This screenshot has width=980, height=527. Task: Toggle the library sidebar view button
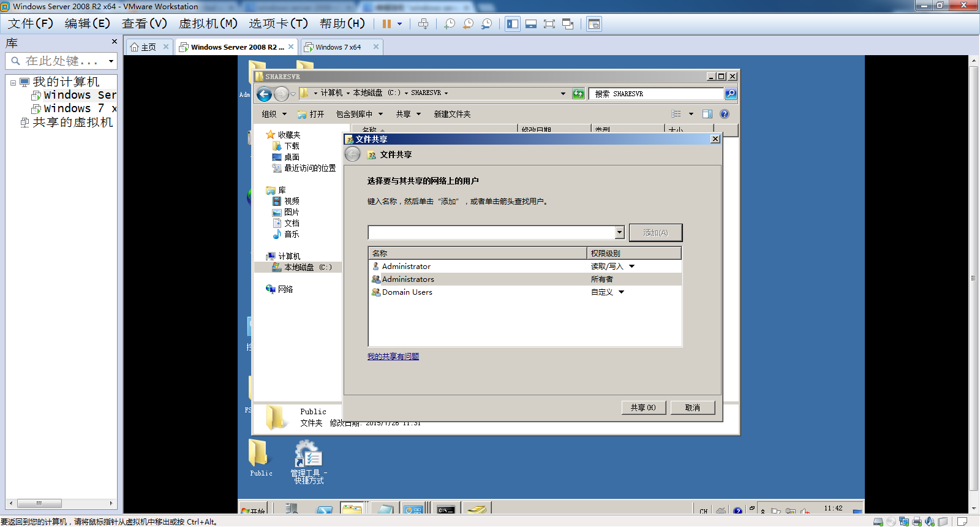pos(513,24)
